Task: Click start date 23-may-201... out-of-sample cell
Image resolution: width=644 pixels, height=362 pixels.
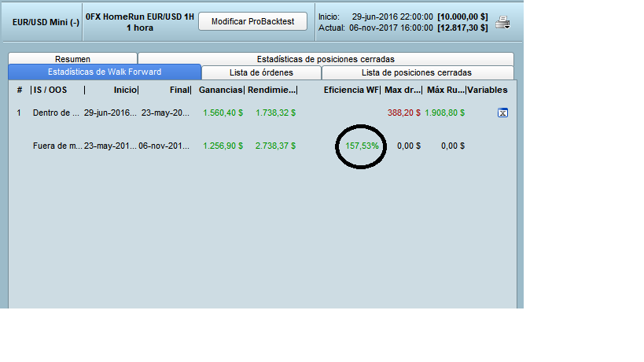Action: [x=110, y=146]
